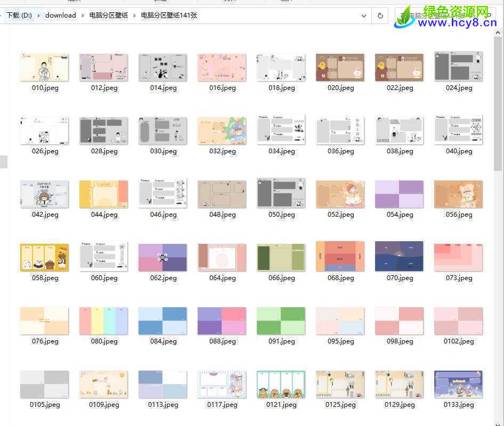This screenshot has height=426, width=504.
Task: Pick the 080.jpeg pastel stripes image
Action: [103, 321]
